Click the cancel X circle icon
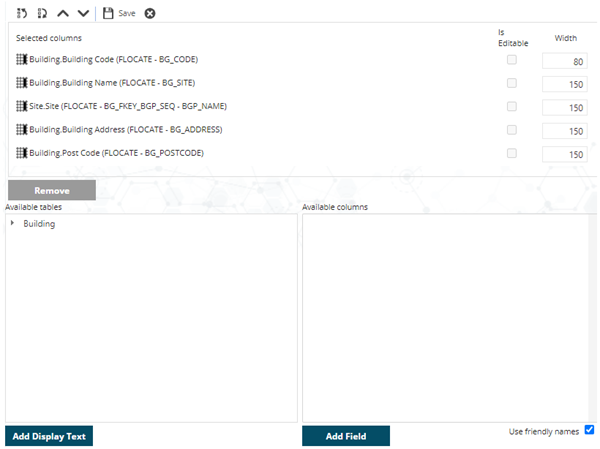This screenshot has height=449, width=600. click(150, 13)
